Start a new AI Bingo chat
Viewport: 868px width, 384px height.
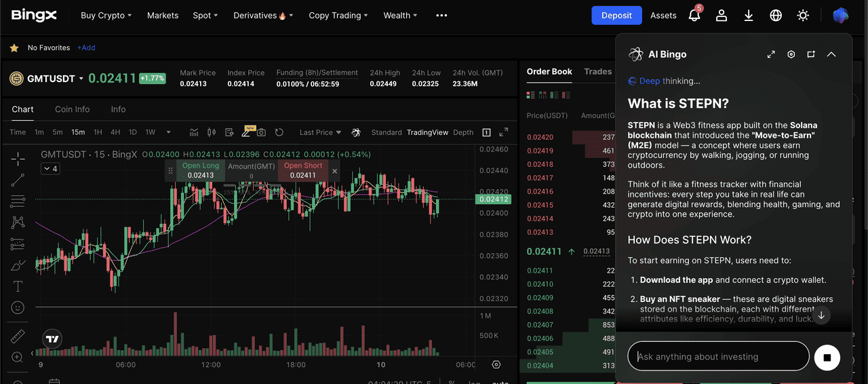pos(811,54)
